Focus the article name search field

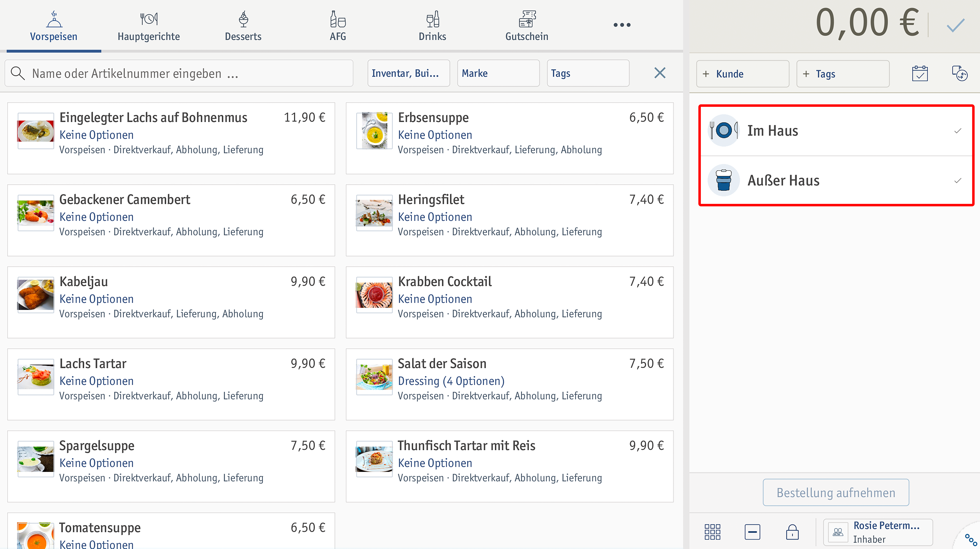tap(179, 73)
